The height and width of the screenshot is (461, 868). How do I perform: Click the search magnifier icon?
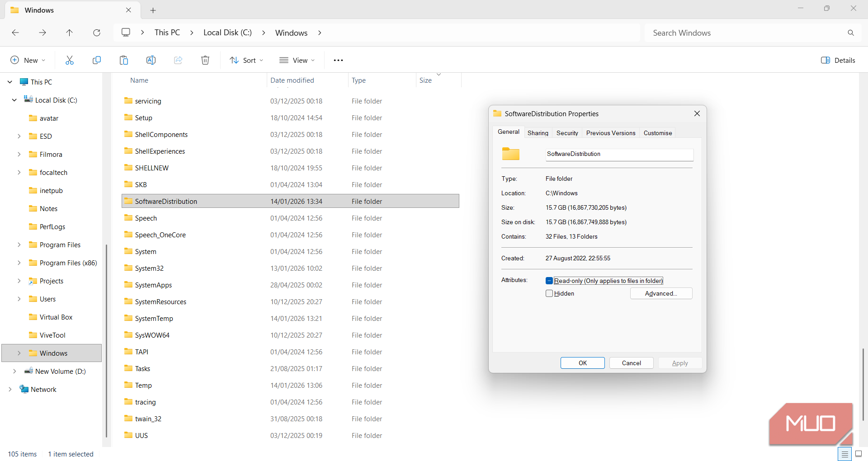851,33
